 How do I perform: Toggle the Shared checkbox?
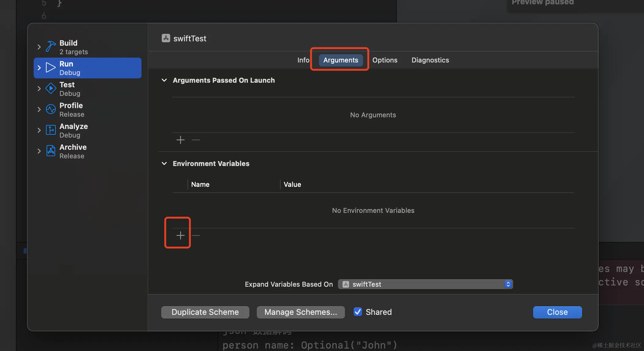point(358,312)
